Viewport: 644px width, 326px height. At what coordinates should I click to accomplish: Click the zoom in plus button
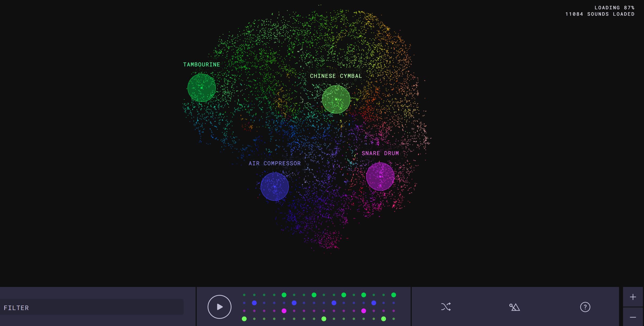[x=633, y=297]
